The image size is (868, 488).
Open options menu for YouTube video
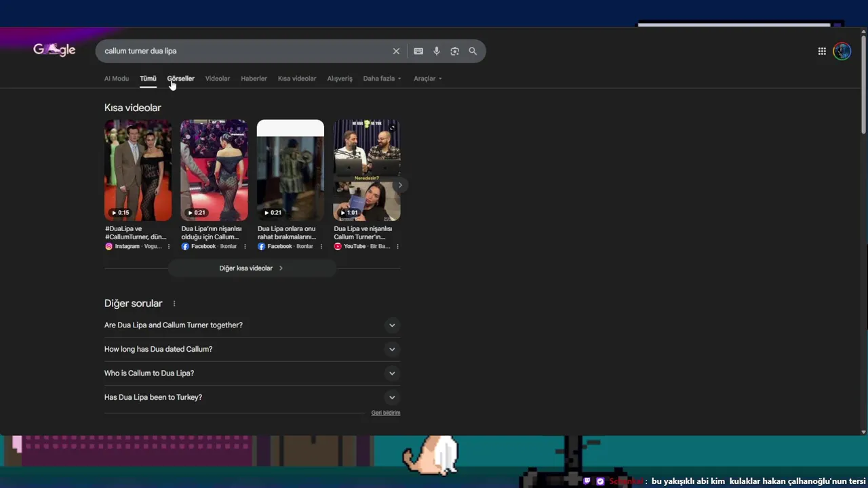(397, 247)
